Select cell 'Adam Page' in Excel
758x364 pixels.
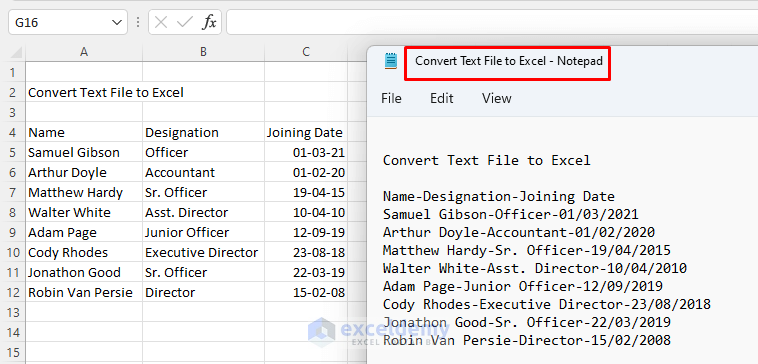(84, 233)
